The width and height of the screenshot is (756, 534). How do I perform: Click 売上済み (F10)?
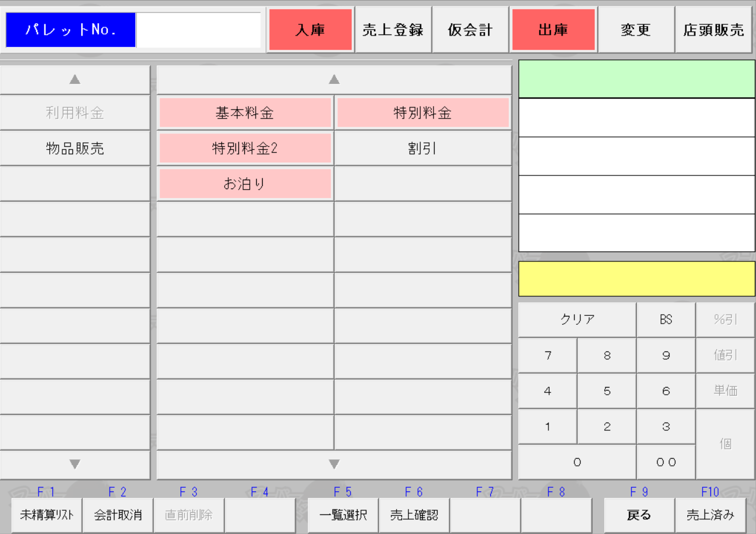[710, 515]
